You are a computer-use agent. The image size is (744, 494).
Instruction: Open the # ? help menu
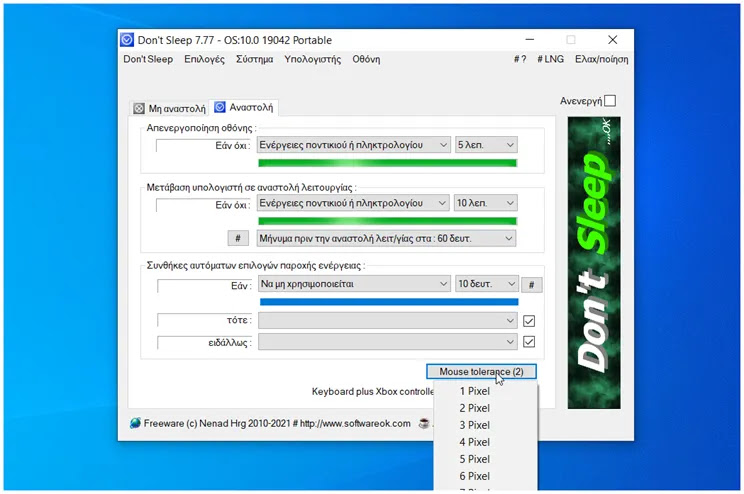click(520, 59)
